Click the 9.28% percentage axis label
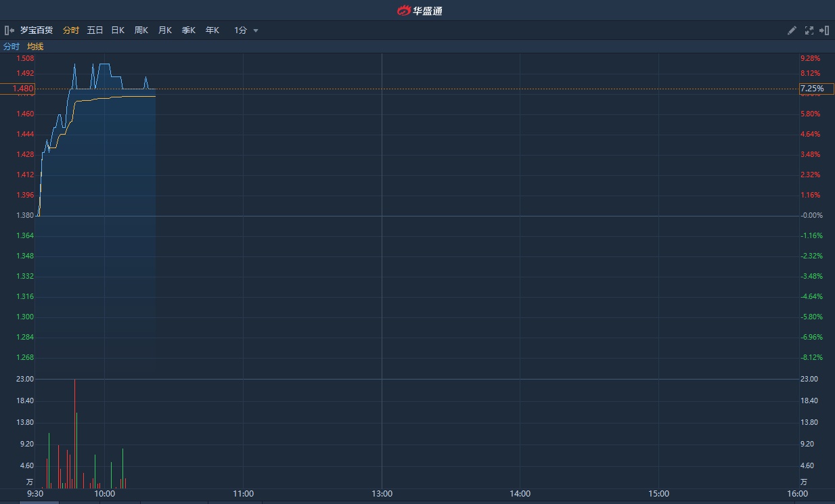835x504 pixels. [x=810, y=59]
